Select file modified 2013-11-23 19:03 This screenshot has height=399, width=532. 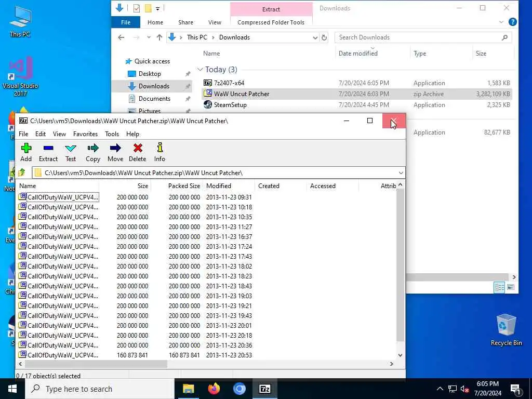coord(207,296)
